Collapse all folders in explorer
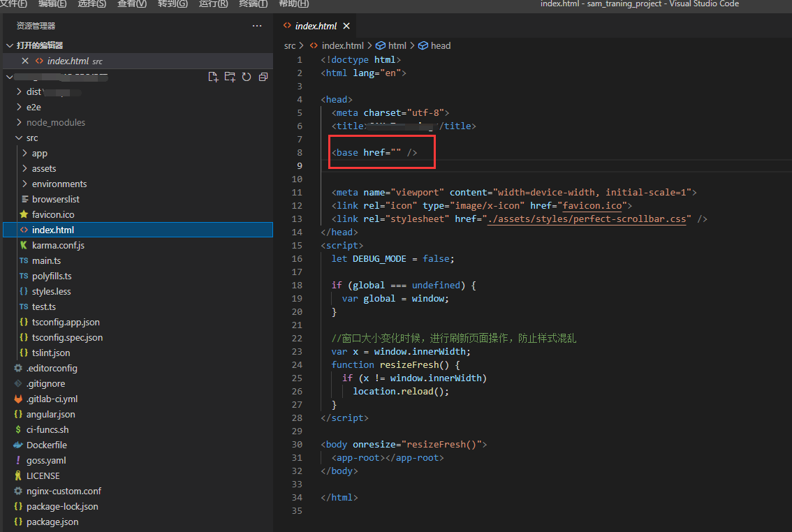792x532 pixels. coord(263,77)
